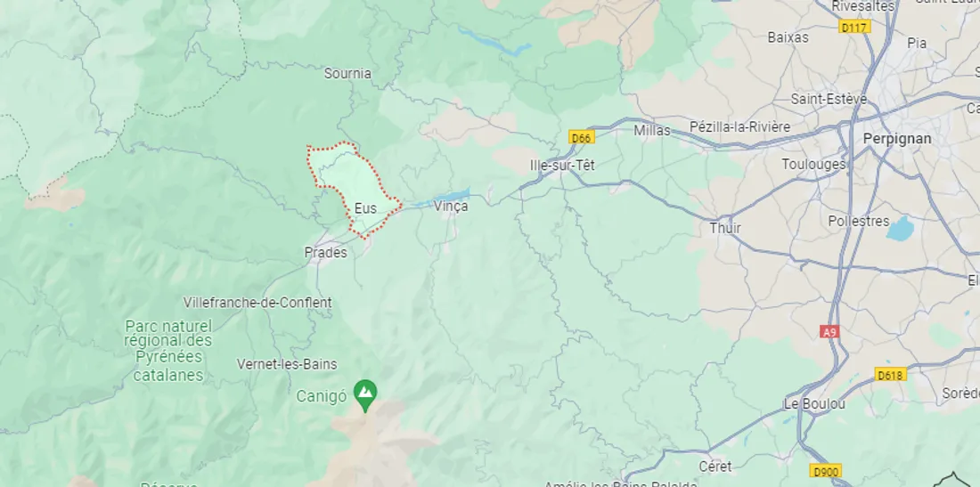980x487 pixels.
Task: Click the Eus commune label
Action: click(x=365, y=208)
